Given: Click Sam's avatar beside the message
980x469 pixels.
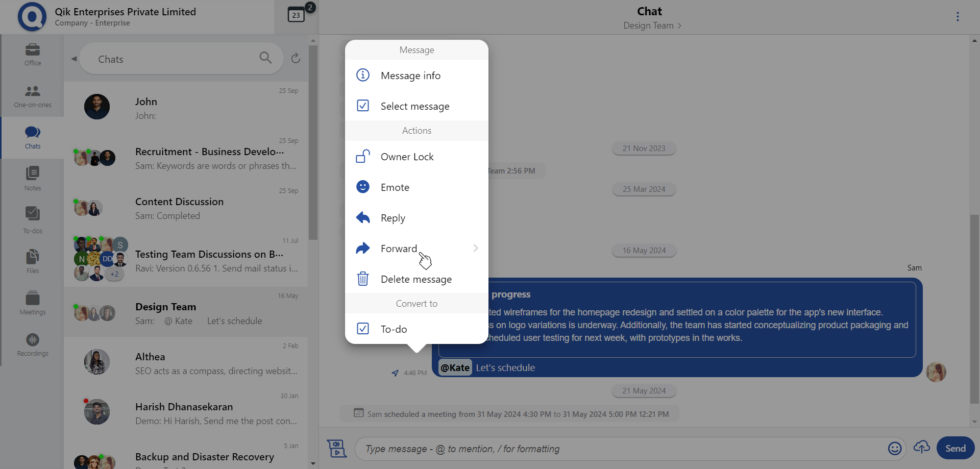Looking at the screenshot, I should coord(936,372).
